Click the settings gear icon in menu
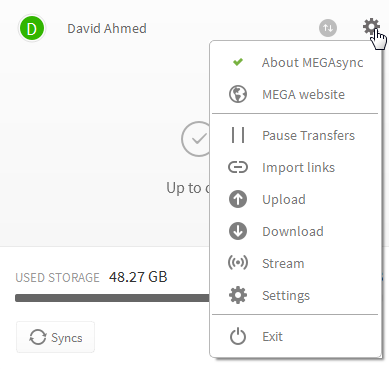The image size is (389, 369). (238, 295)
